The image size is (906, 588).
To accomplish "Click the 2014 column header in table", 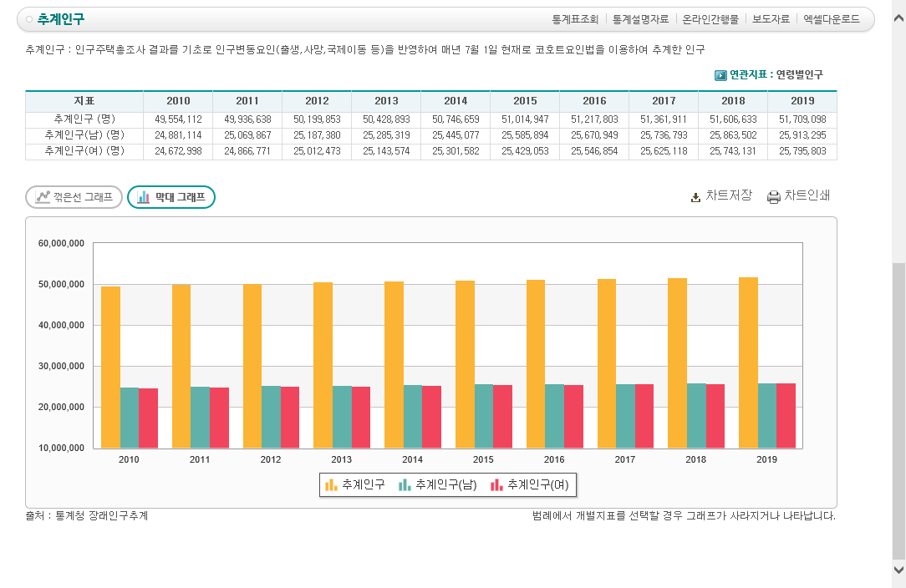I will pos(456,101).
